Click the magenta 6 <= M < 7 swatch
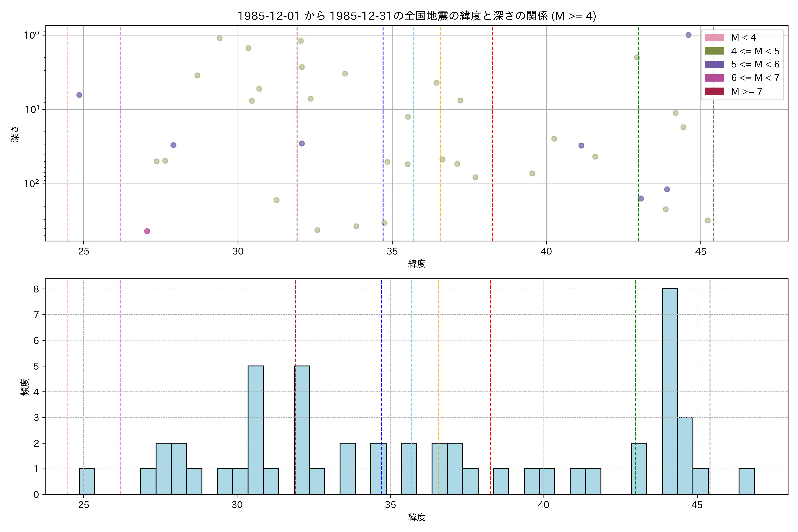Image resolution: width=798 pixels, height=532 pixels. 714,78
